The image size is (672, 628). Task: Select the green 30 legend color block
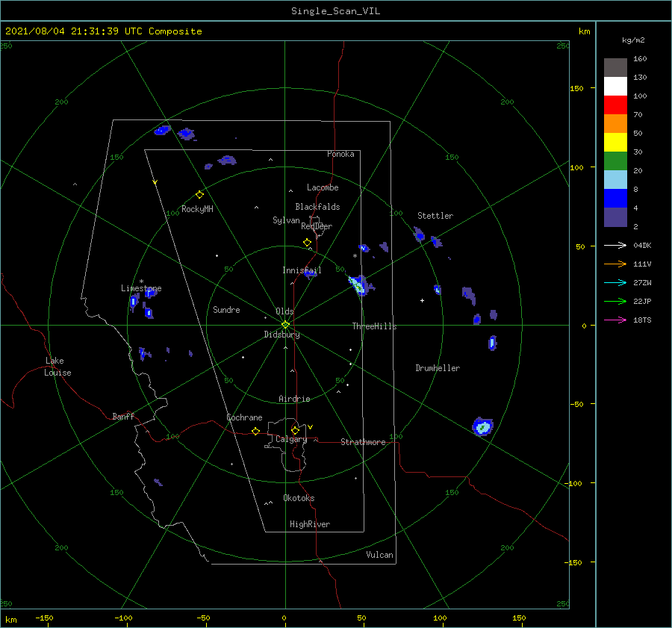coord(615,161)
